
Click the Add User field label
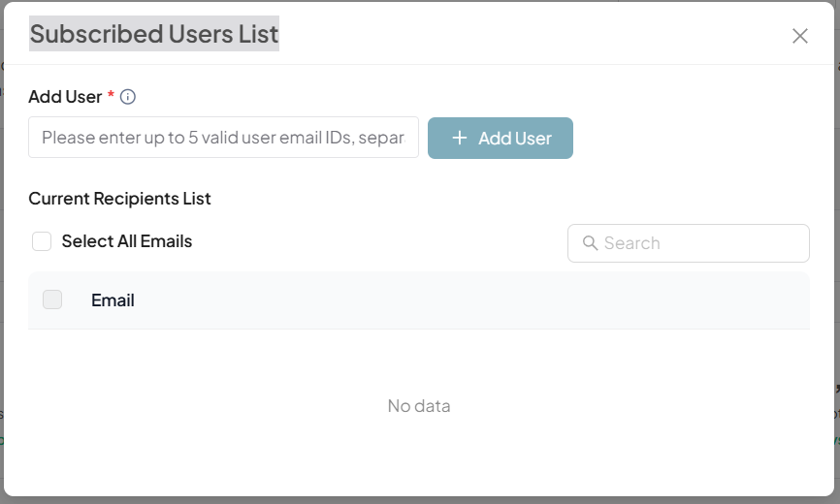coord(65,97)
